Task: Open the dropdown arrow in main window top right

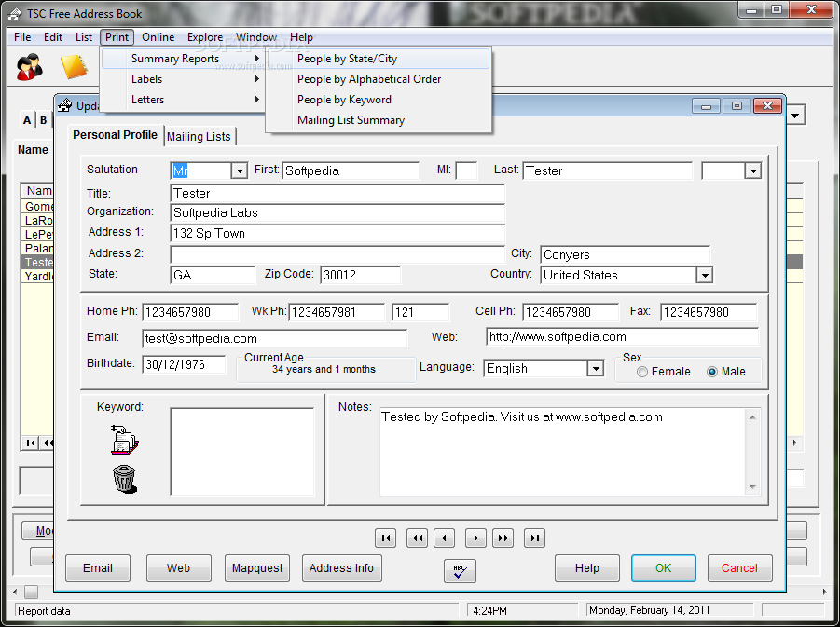Action: pos(795,116)
